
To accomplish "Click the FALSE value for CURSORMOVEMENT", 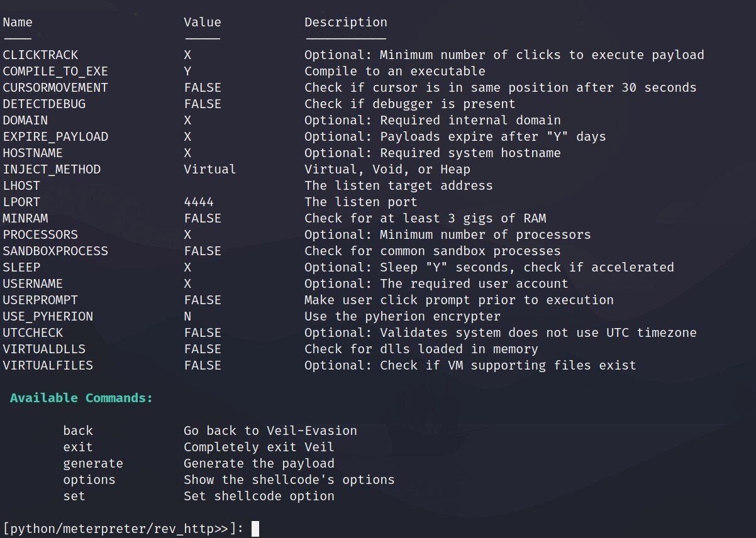I will [203, 87].
